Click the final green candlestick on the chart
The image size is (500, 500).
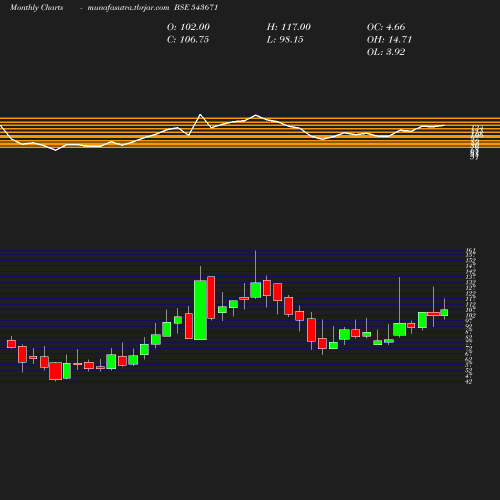click(444, 312)
